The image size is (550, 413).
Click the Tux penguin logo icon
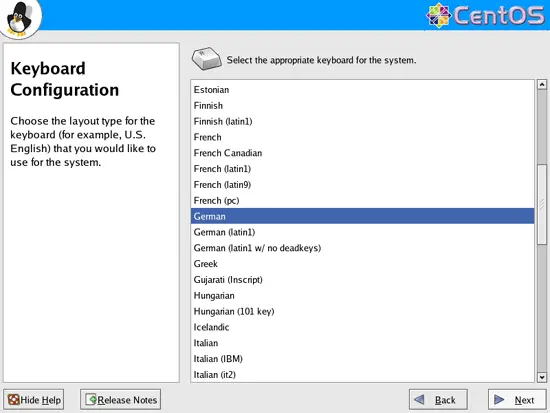(x=20, y=18)
